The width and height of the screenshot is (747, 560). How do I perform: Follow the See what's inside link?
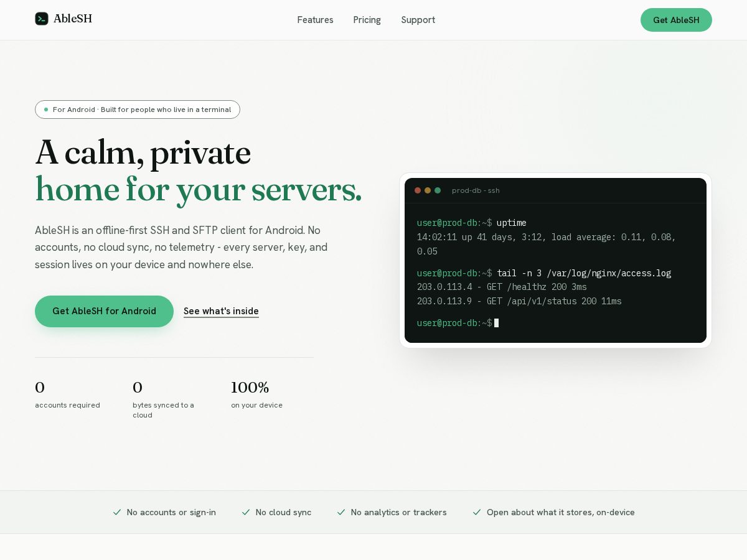point(221,311)
